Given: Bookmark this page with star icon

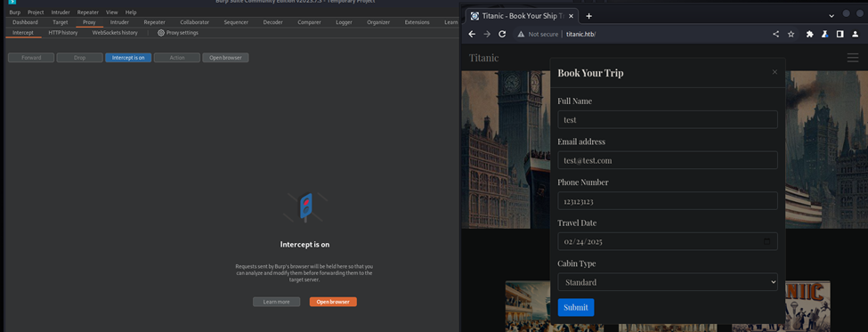Looking at the screenshot, I should tap(791, 35).
